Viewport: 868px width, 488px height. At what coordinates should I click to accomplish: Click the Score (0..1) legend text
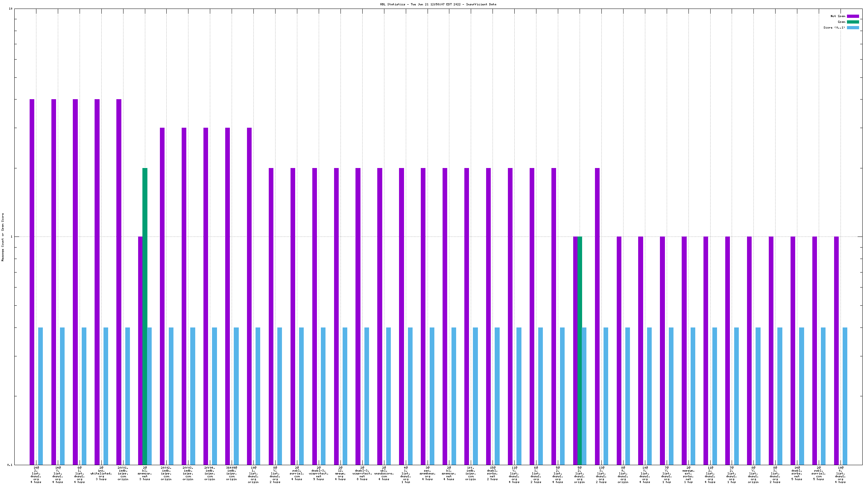[834, 27]
